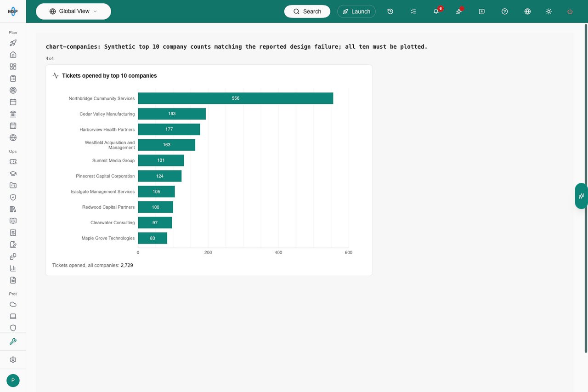Open the graduation cap icon in sidebar
The width and height of the screenshot is (588, 392).
point(13,174)
